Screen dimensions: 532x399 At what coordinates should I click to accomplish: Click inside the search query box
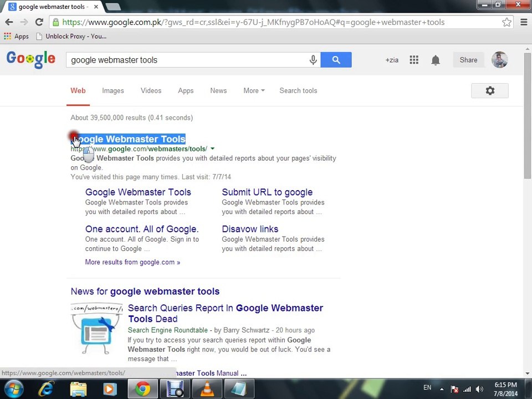(187, 60)
